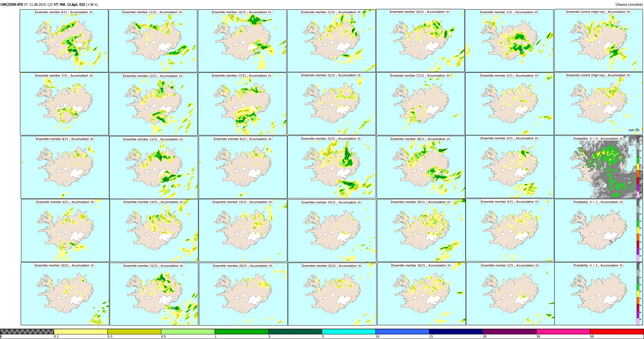
Task: Click the 'Ensemble member 4/31' title label
Action: (510, 202)
